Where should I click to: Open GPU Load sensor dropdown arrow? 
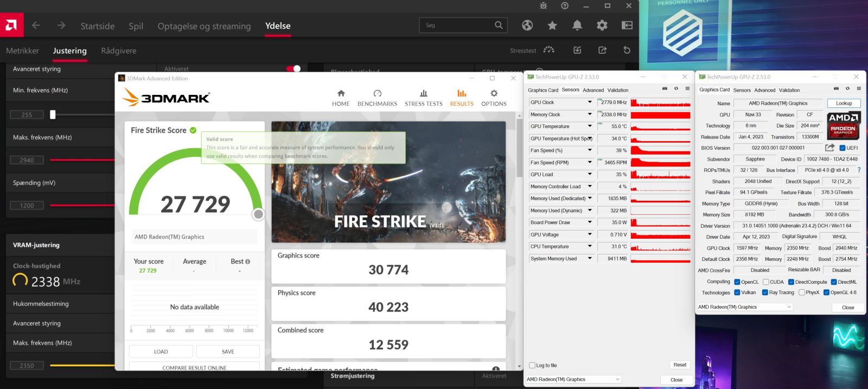(590, 174)
